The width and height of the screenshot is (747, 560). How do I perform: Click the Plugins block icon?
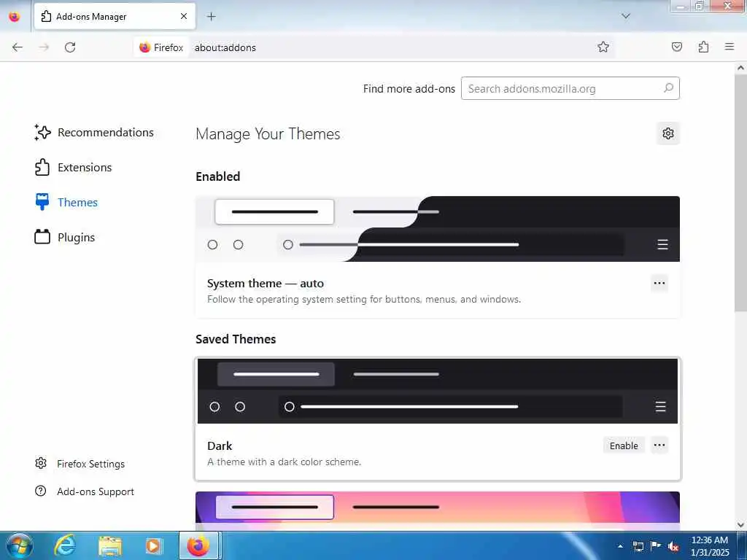pyautogui.click(x=42, y=237)
